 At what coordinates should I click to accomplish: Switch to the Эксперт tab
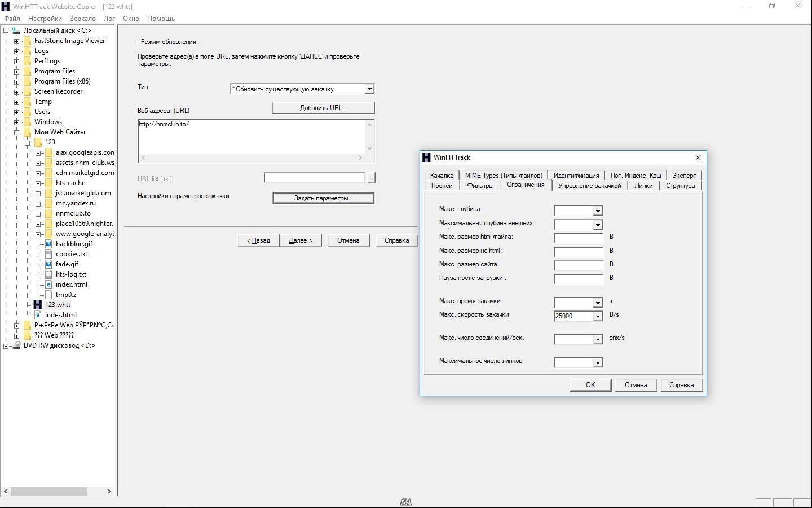(684, 176)
